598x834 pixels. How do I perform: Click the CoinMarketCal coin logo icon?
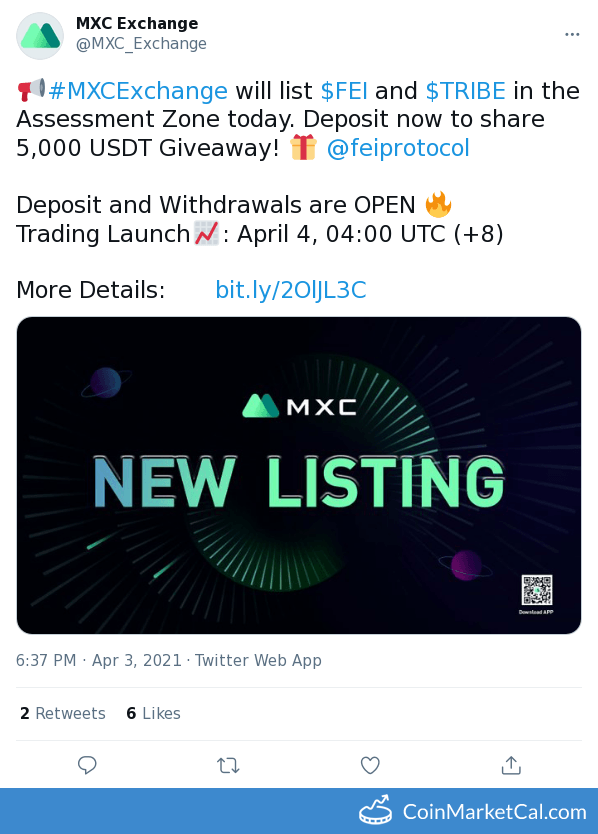pyautogui.click(x=375, y=811)
